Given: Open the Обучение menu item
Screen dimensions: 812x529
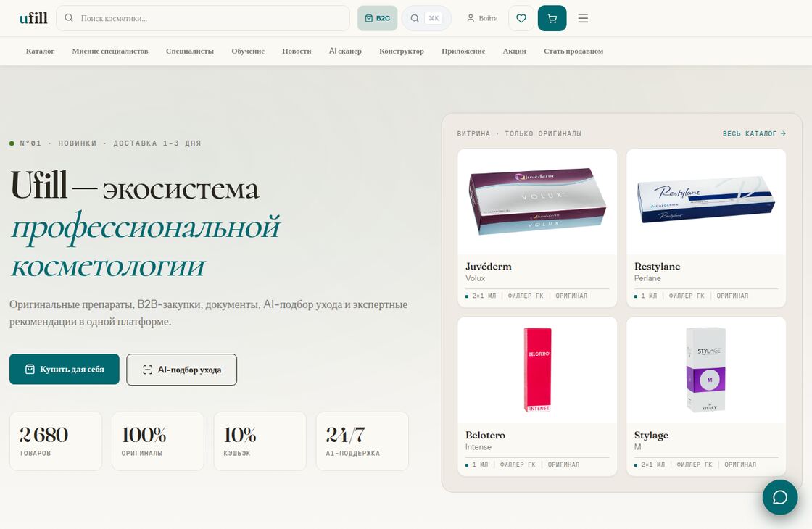Looking at the screenshot, I should (x=248, y=51).
